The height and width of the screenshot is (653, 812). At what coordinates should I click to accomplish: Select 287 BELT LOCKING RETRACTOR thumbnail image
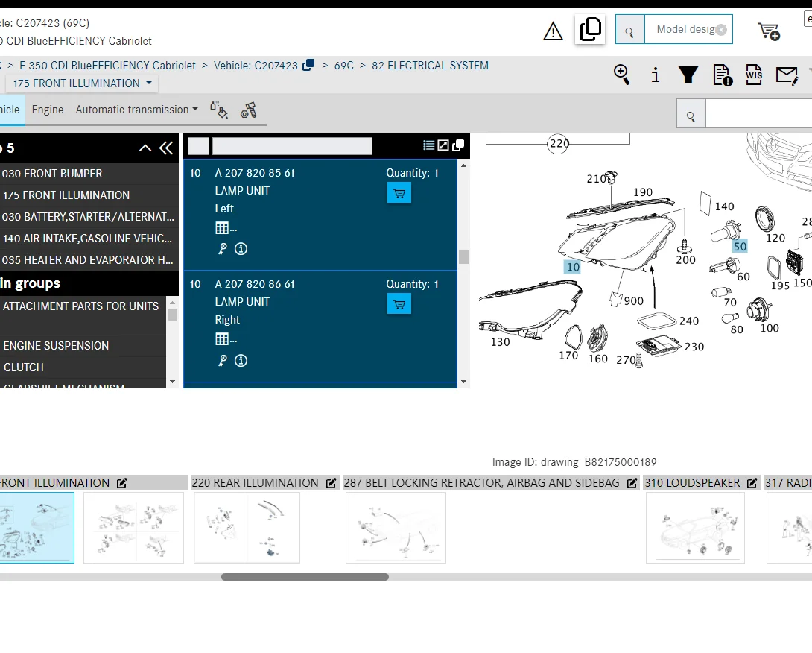coord(396,528)
